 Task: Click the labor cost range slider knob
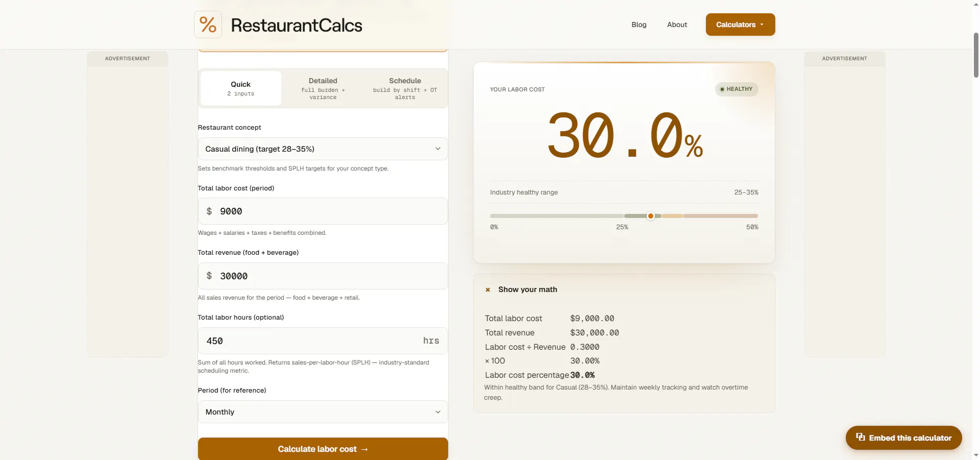(x=650, y=216)
